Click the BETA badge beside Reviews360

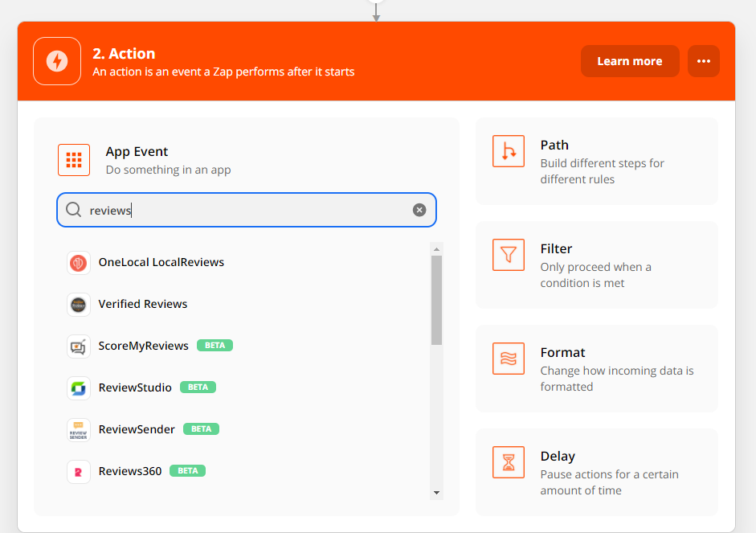click(187, 471)
